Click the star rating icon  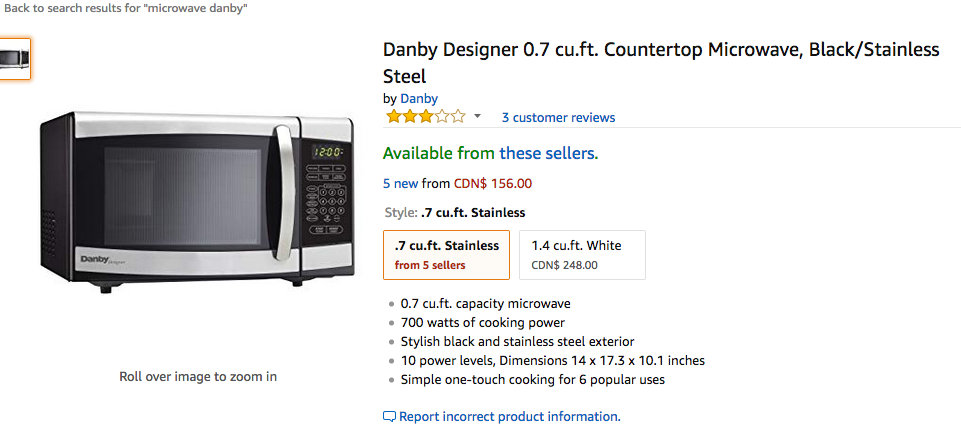[425, 117]
